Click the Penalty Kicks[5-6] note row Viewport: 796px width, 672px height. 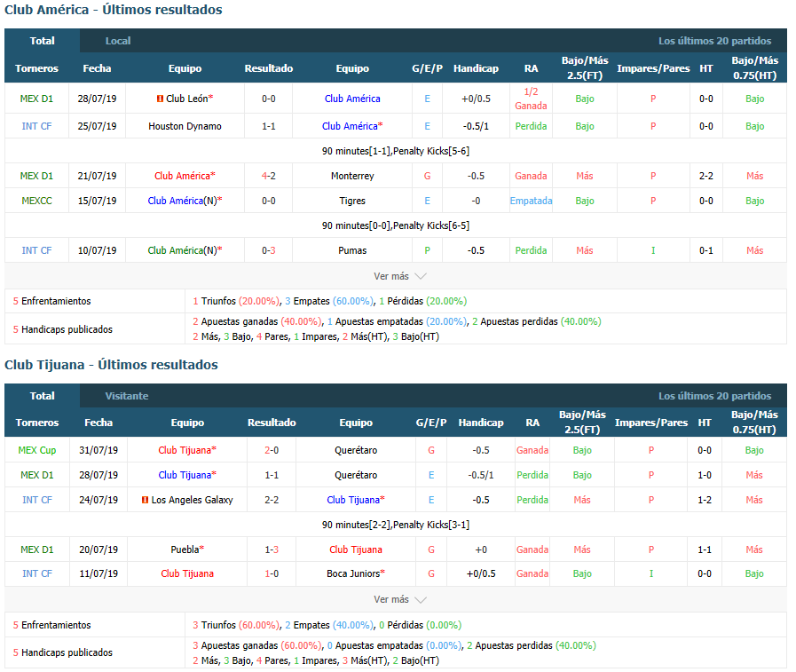[396, 151]
